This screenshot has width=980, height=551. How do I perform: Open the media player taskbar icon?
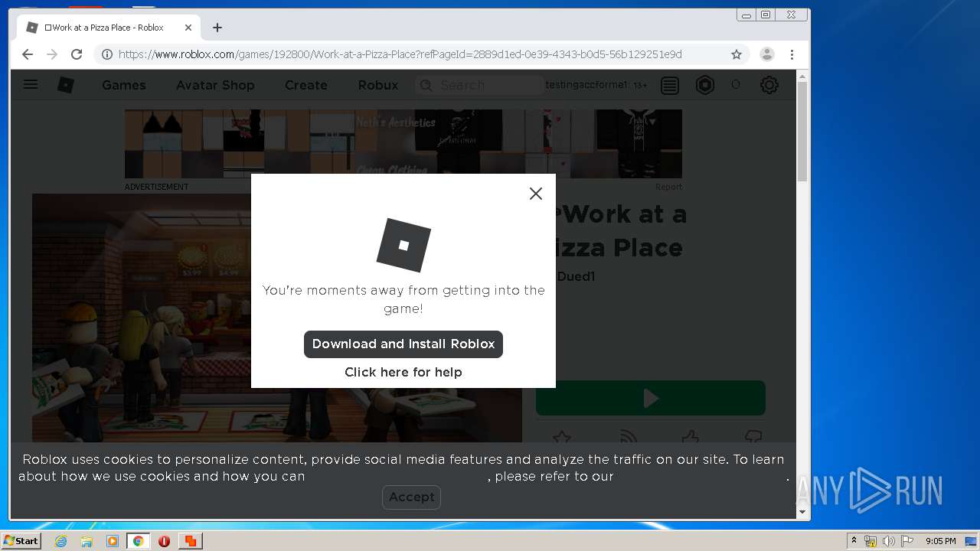[113, 541]
